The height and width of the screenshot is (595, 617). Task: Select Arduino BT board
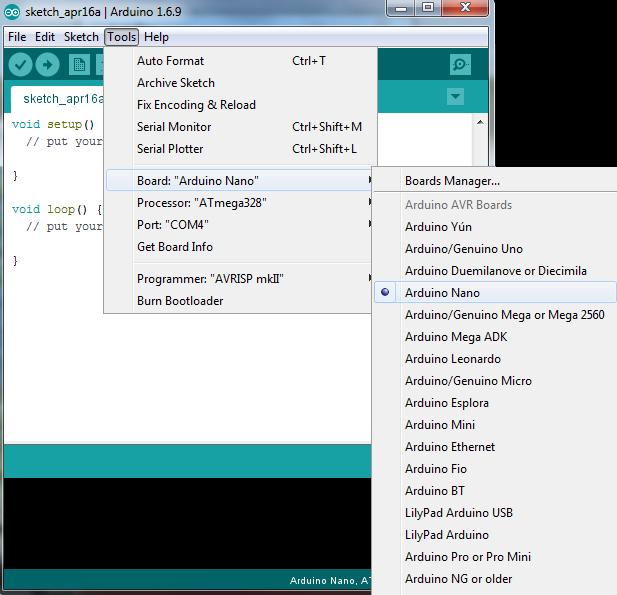pos(495,491)
